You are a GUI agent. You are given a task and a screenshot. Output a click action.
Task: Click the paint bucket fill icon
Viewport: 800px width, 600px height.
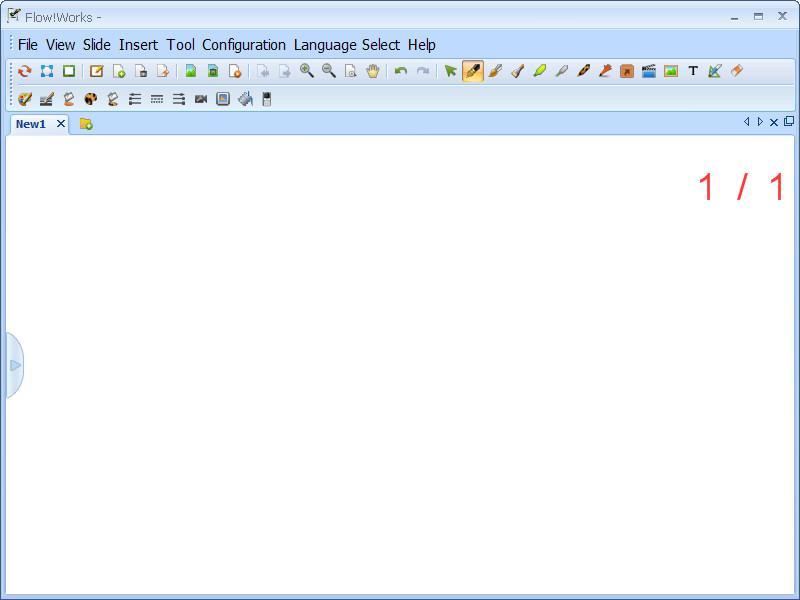click(x=245, y=99)
